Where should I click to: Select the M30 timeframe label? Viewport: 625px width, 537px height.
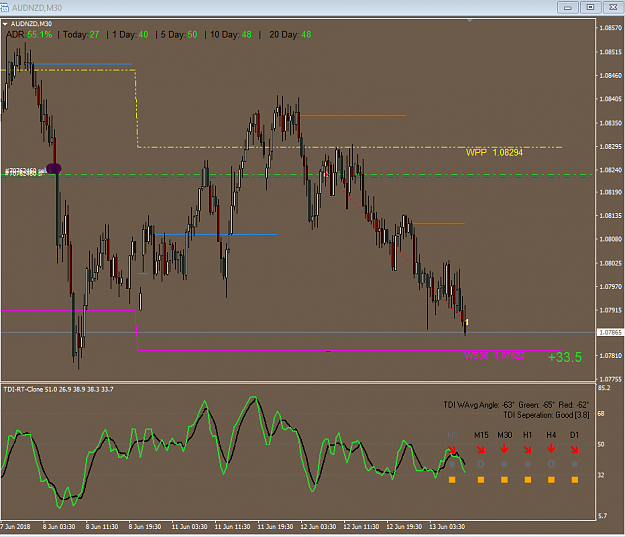[505, 435]
